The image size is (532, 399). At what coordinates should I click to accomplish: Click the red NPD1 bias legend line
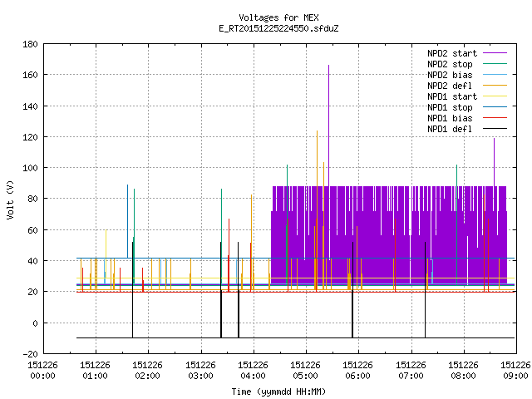(495, 118)
